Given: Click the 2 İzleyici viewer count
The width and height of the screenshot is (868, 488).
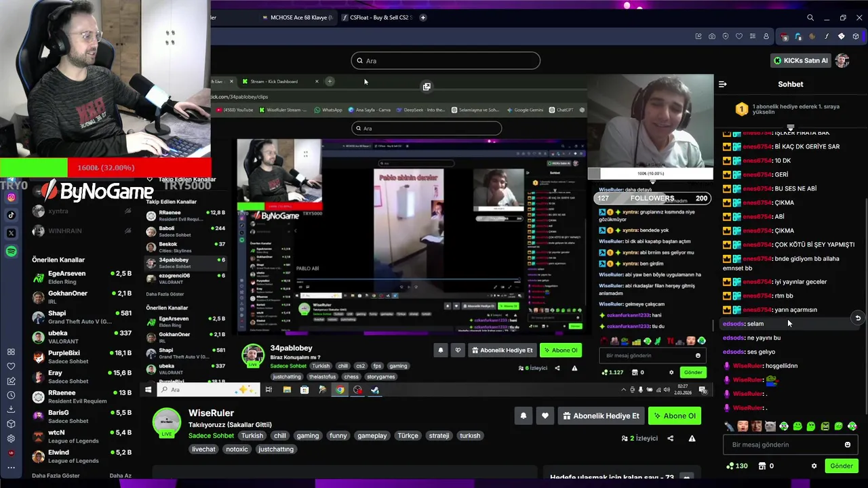Looking at the screenshot, I should click(x=639, y=439).
